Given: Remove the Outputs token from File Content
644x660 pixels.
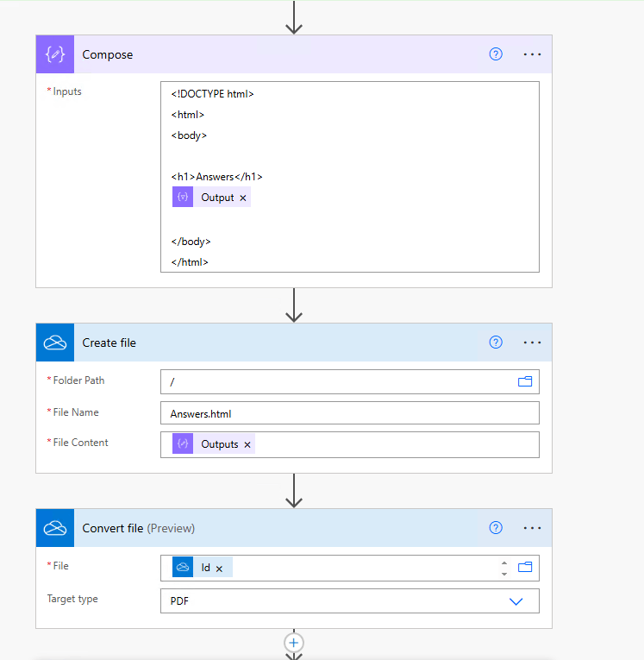Looking at the screenshot, I should [247, 444].
